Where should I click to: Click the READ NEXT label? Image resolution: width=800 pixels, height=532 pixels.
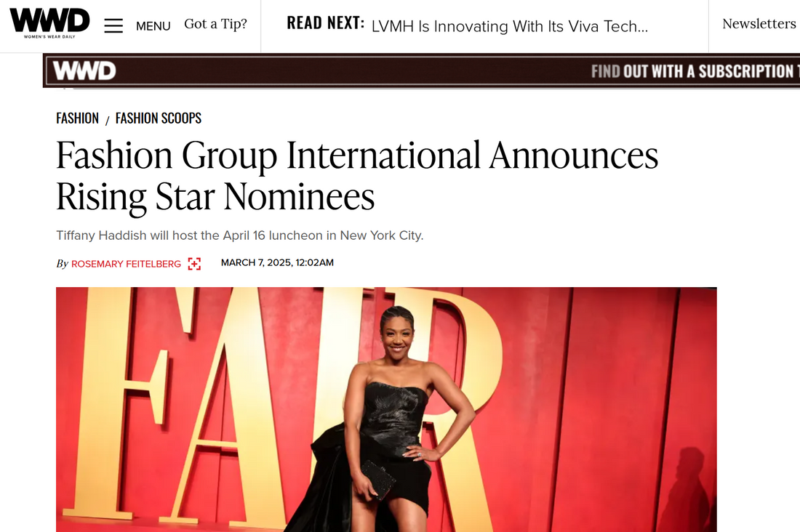click(x=326, y=23)
